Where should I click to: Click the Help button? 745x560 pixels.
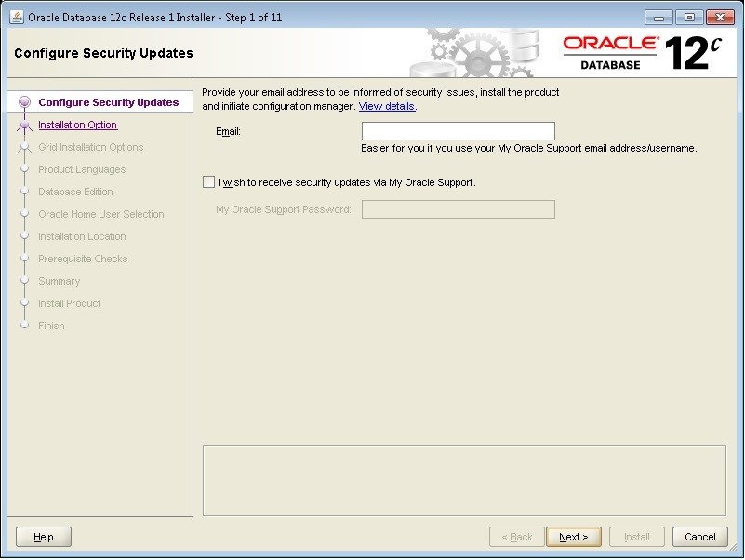coord(44,537)
